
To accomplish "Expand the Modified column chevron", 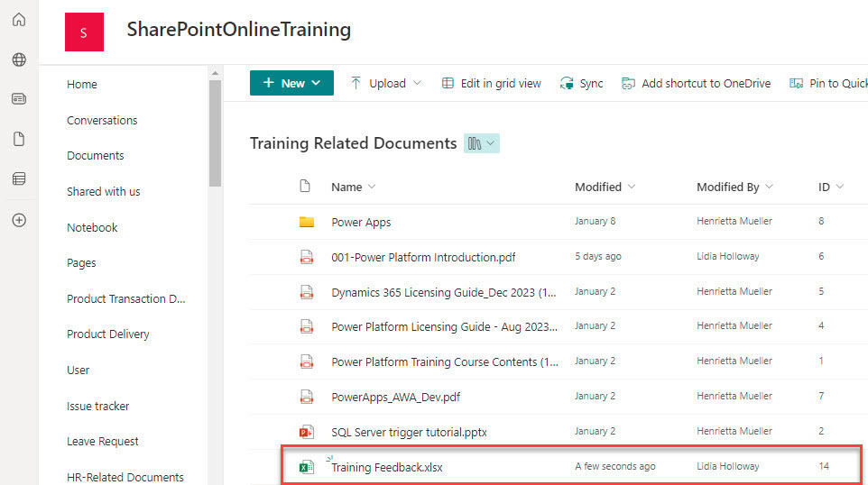I will point(632,187).
